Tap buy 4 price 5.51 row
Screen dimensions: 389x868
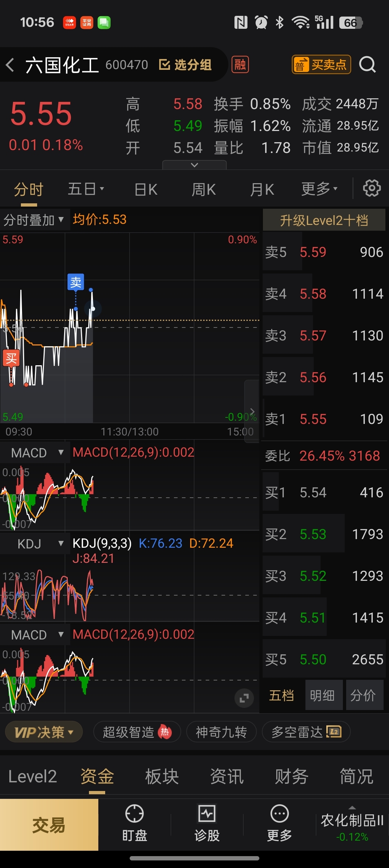point(324,618)
